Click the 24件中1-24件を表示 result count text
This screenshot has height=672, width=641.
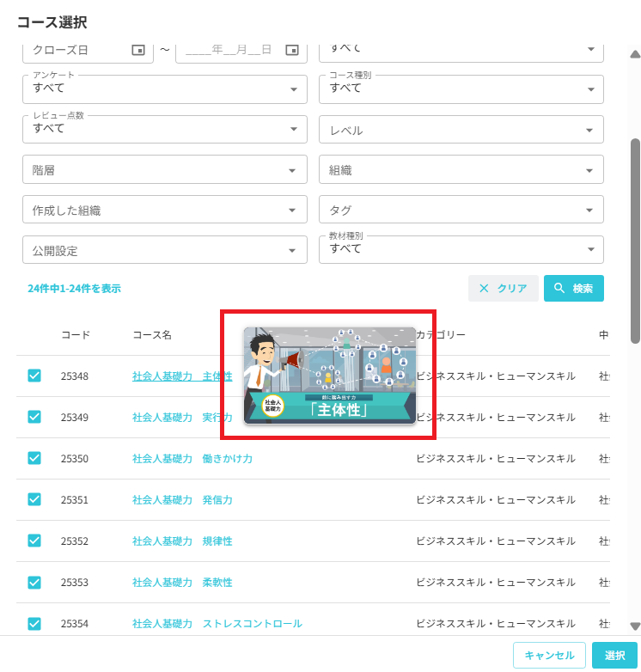click(74, 289)
